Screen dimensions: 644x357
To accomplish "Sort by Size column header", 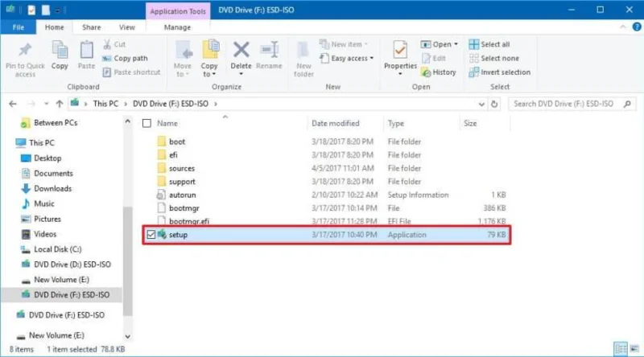I will point(470,123).
